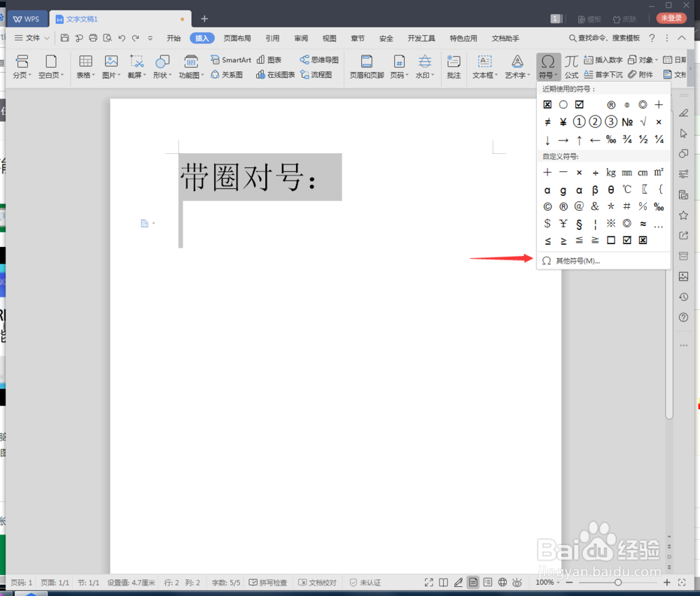Insert SmartArt graphic
Viewport: 700px width, 596px height.
click(231, 59)
